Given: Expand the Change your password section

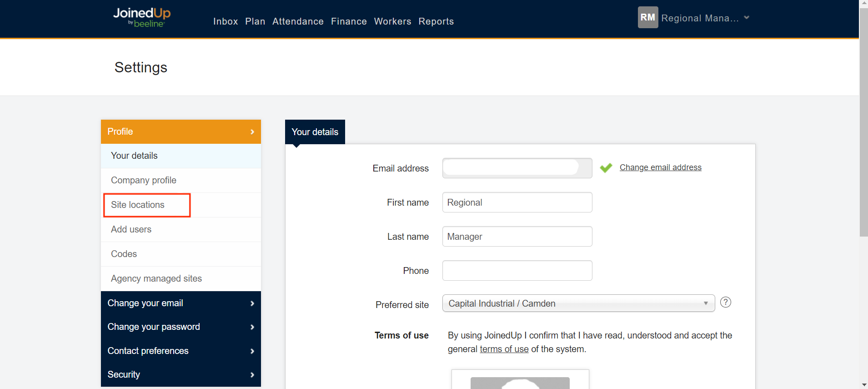Looking at the screenshot, I should coord(181,327).
